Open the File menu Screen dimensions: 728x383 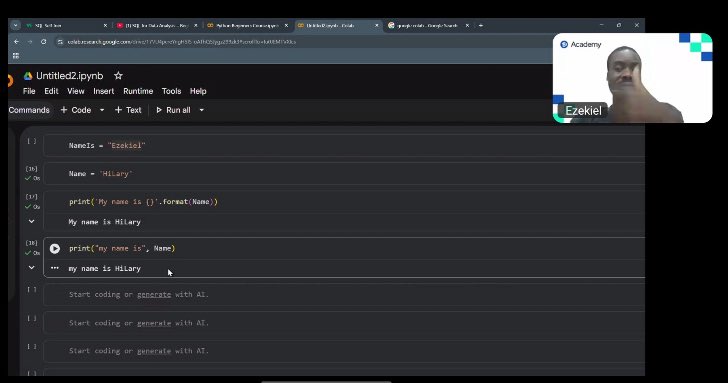click(x=29, y=91)
